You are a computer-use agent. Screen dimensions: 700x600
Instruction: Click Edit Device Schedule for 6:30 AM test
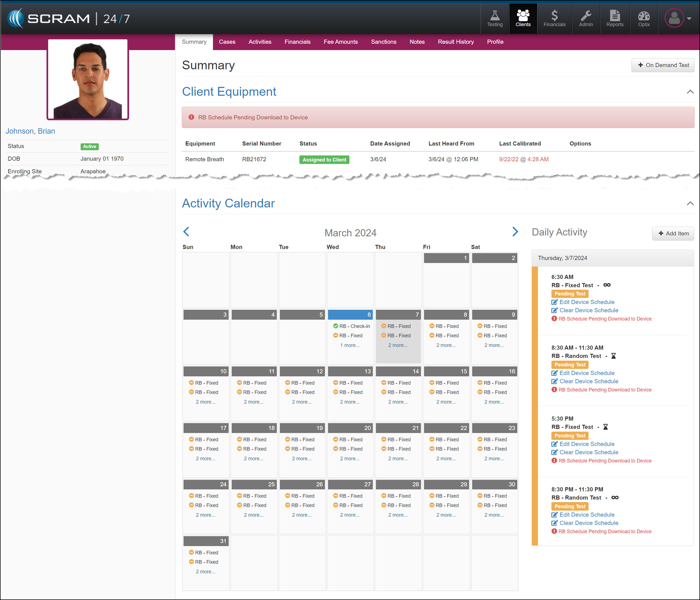[586, 302]
